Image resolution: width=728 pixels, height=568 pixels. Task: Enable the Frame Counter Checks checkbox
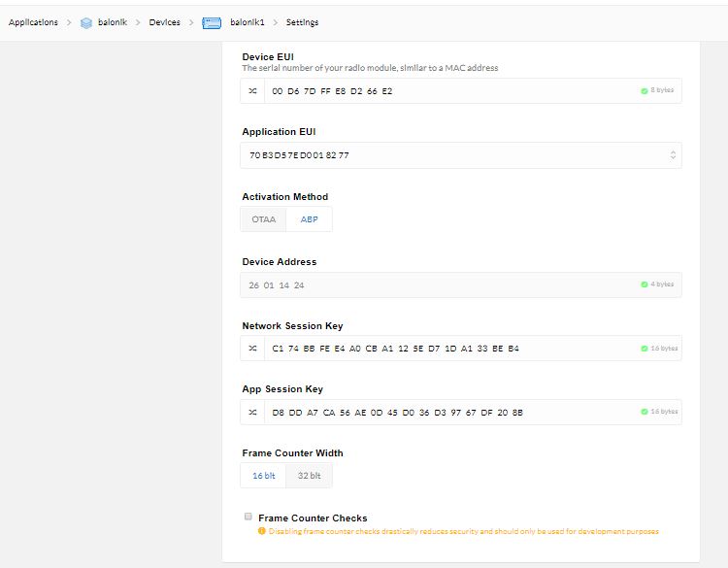(248, 518)
